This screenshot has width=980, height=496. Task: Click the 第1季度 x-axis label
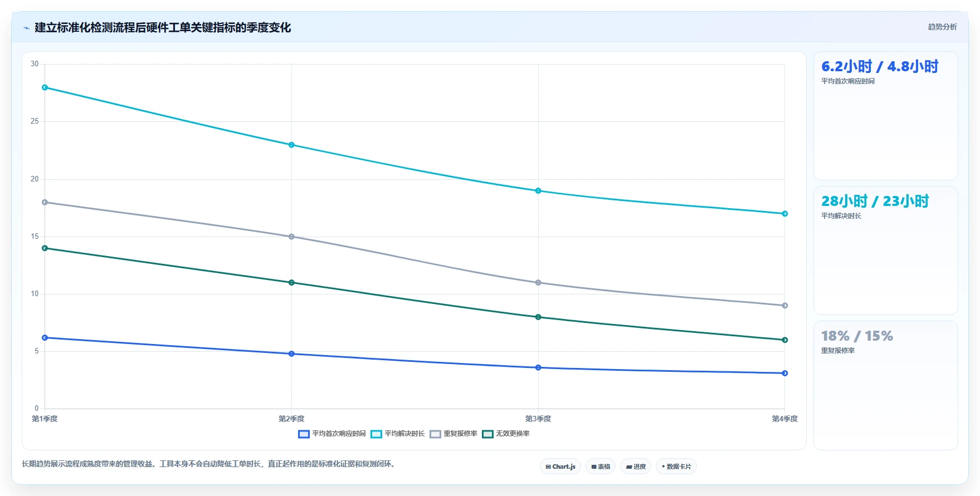[x=45, y=419]
